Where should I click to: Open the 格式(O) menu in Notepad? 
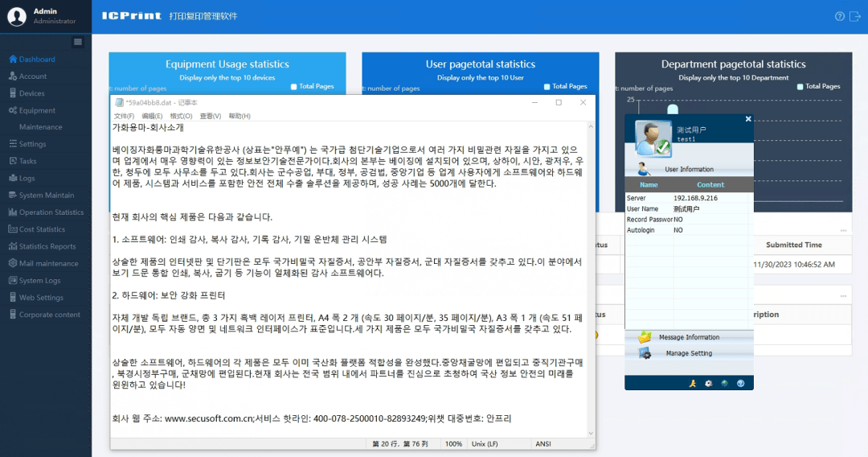coord(182,116)
